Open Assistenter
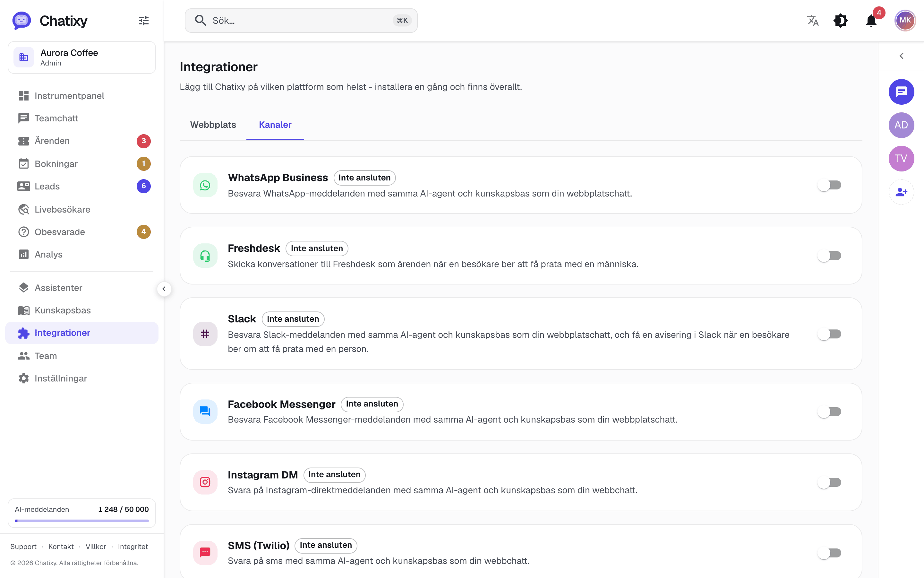The height and width of the screenshot is (578, 924). point(82,287)
